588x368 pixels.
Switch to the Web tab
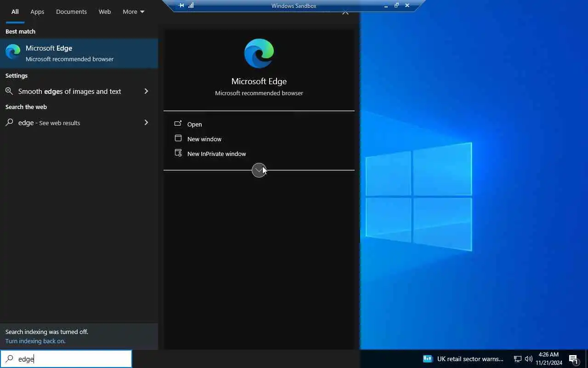click(105, 11)
